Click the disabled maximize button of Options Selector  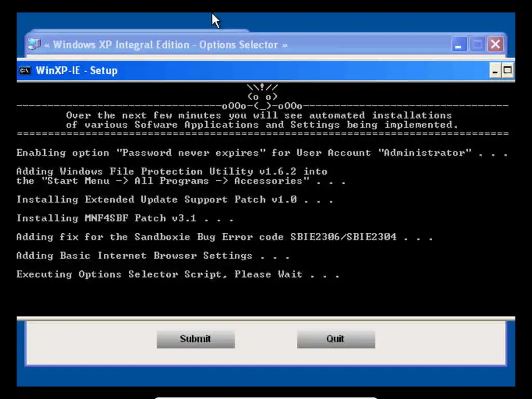pyautogui.click(x=477, y=45)
